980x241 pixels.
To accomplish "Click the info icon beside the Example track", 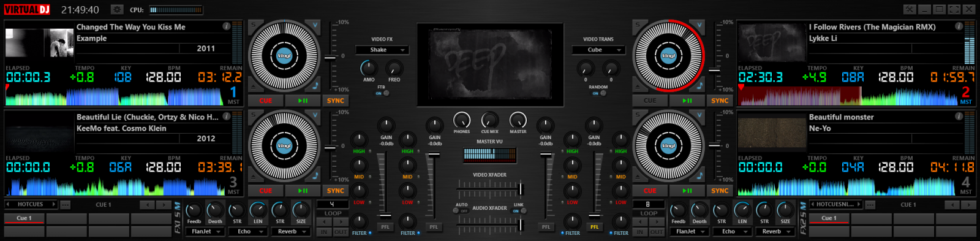I will pyautogui.click(x=226, y=26).
